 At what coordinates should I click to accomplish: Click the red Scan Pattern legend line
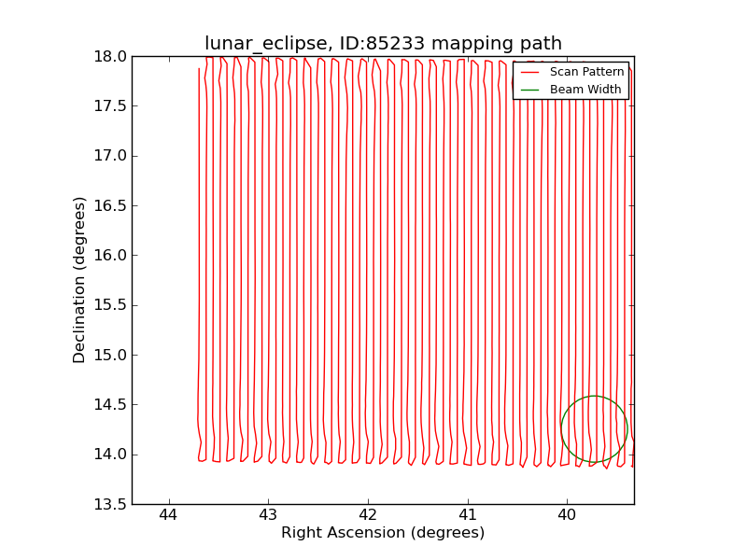point(529,72)
